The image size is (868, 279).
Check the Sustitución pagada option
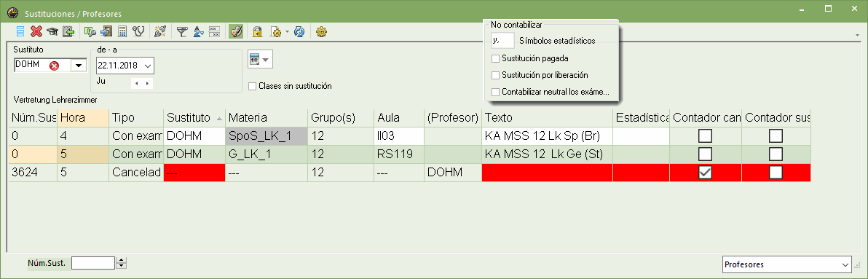point(495,58)
